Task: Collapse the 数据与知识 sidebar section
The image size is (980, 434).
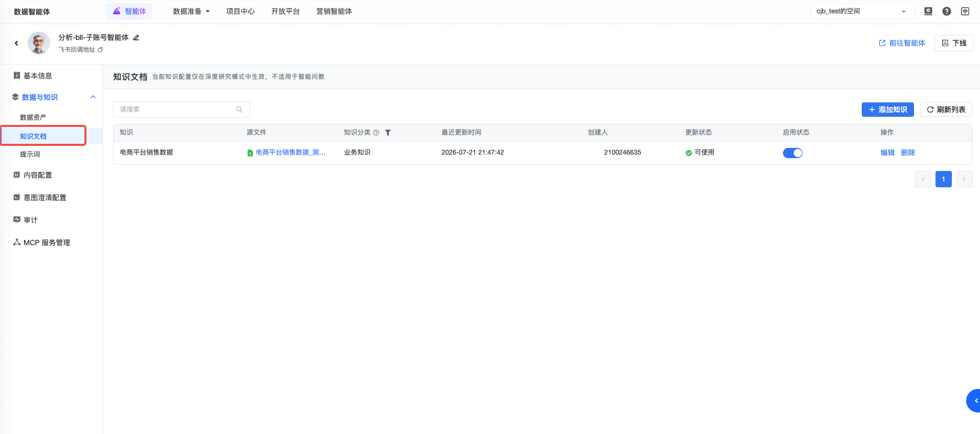Action: 93,97
